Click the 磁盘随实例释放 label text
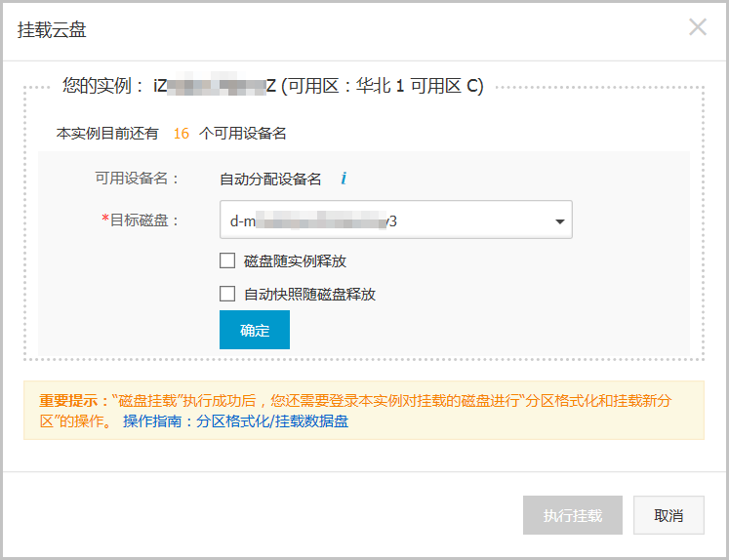The height and width of the screenshot is (560, 729). click(295, 260)
